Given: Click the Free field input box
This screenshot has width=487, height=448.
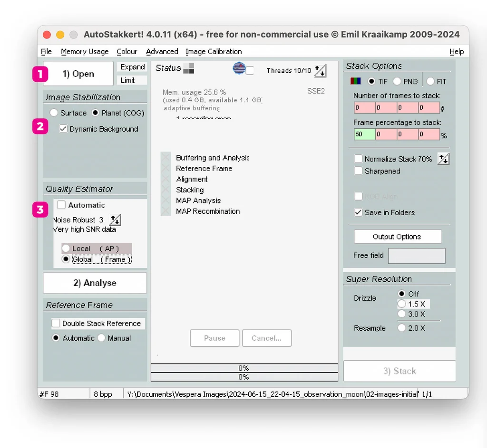Looking at the screenshot, I should coord(417,256).
